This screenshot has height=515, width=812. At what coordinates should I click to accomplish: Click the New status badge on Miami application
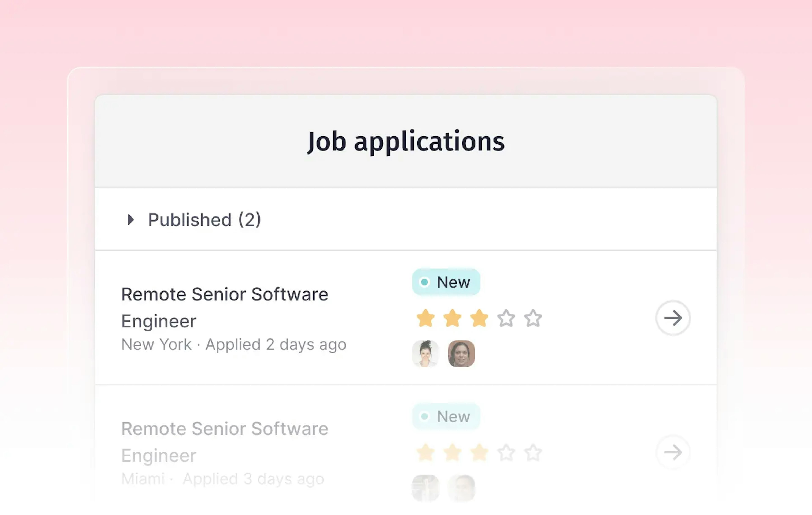[446, 416]
